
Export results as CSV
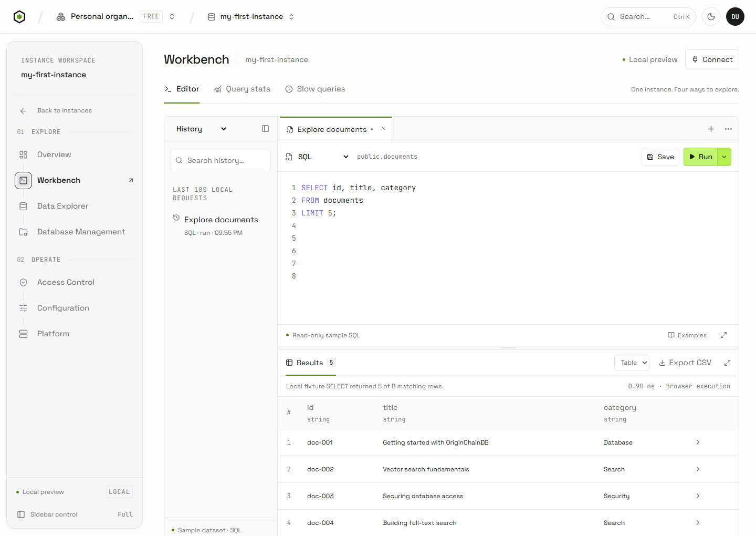coord(685,363)
